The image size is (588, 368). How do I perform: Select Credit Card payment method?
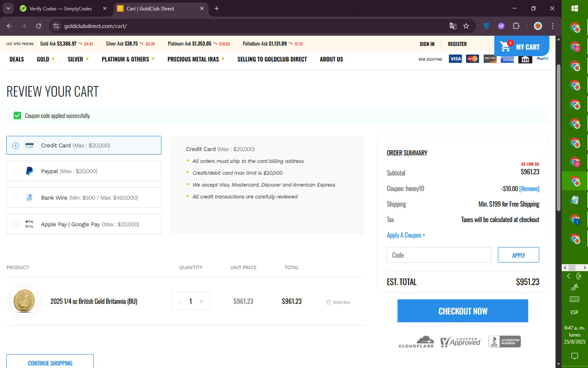[x=84, y=145]
